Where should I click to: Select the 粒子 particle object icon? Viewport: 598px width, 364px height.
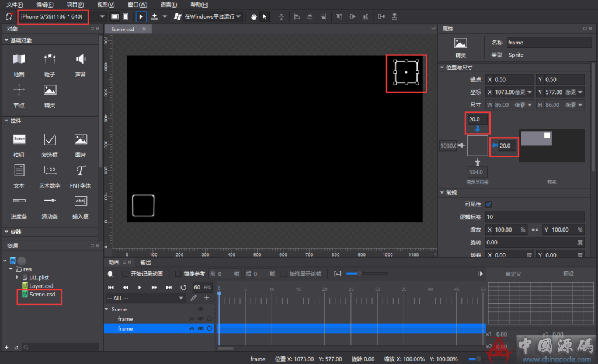pos(50,60)
